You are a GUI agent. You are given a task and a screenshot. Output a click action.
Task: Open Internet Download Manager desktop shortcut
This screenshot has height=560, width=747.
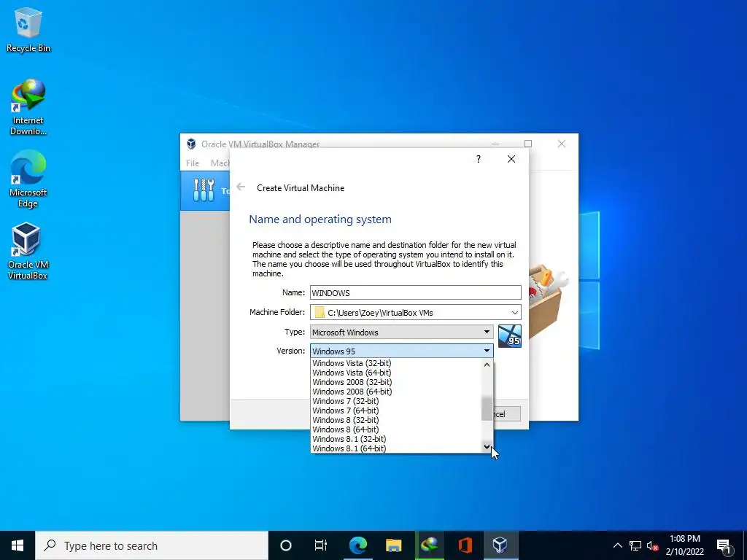click(x=28, y=108)
